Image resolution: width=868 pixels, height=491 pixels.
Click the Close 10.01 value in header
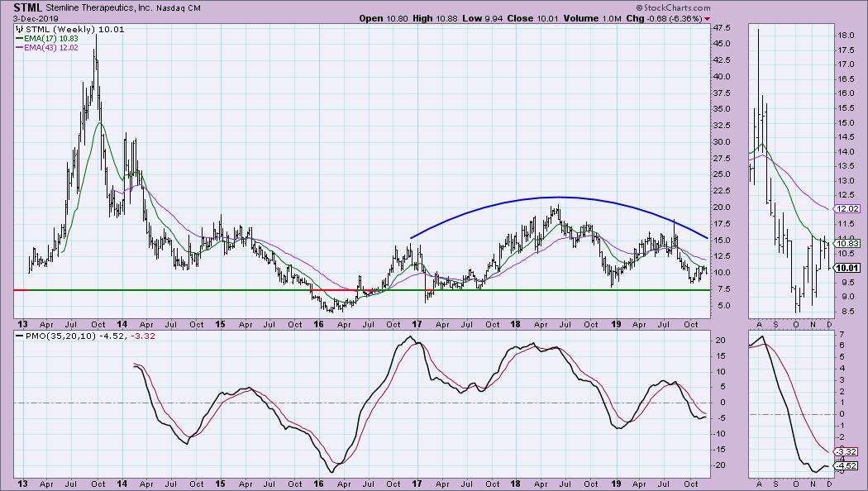point(533,18)
